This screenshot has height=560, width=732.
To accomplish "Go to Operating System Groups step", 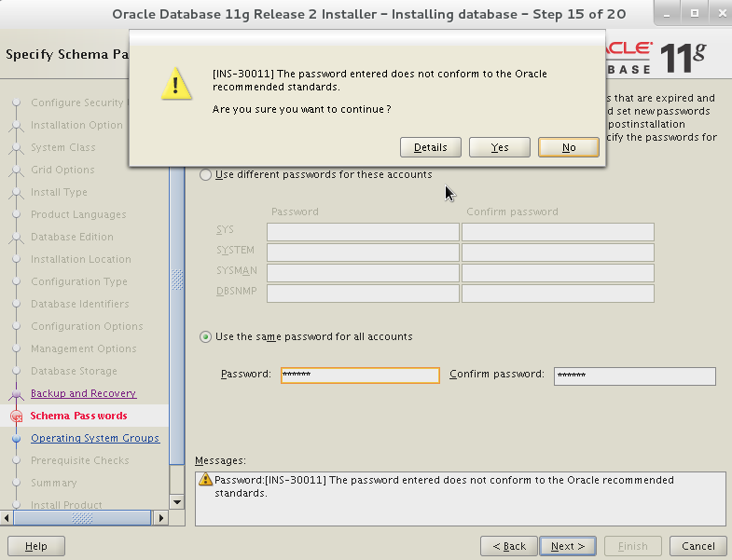I will point(95,438).
